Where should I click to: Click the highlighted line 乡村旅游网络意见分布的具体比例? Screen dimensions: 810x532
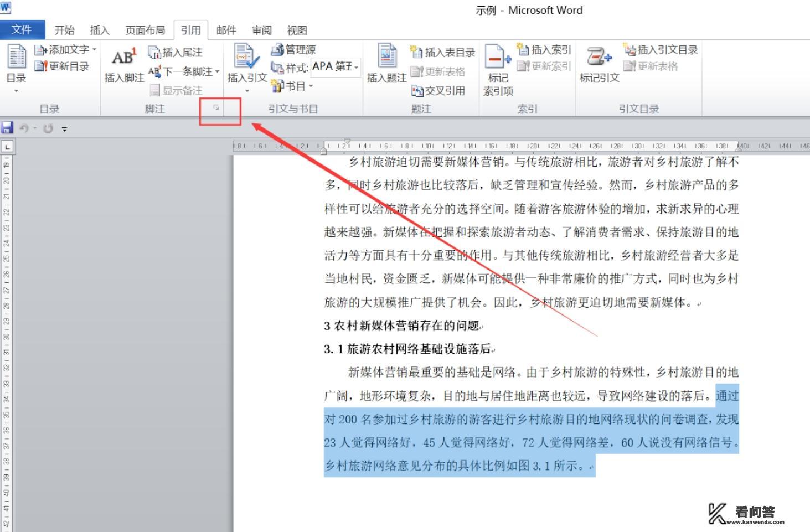point(455,466)
